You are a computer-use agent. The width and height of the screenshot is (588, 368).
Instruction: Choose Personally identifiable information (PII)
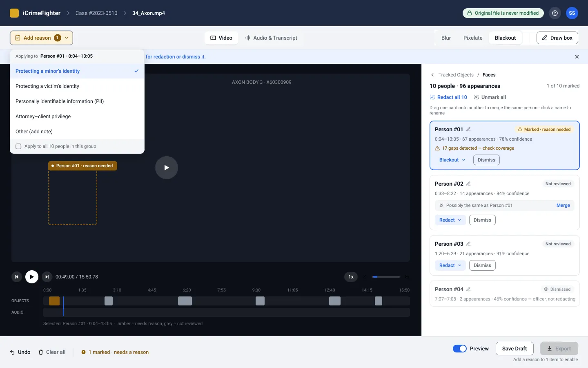point(77,101)
